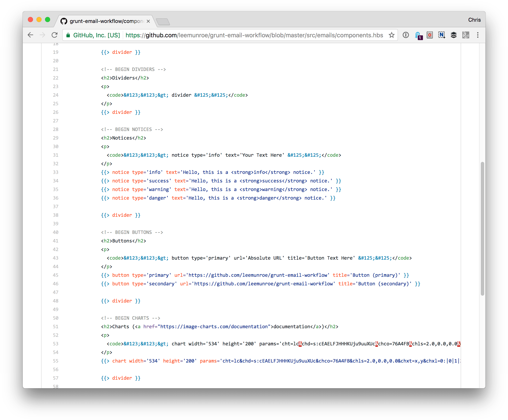
Task: Click the notice type='success' partial line
Action: (221, 181)
